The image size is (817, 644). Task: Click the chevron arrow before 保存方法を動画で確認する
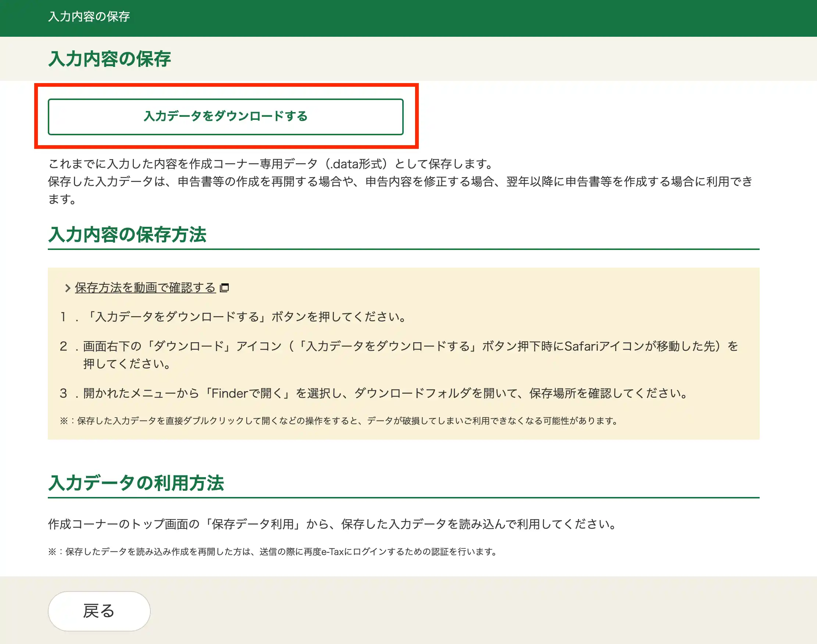68,288
